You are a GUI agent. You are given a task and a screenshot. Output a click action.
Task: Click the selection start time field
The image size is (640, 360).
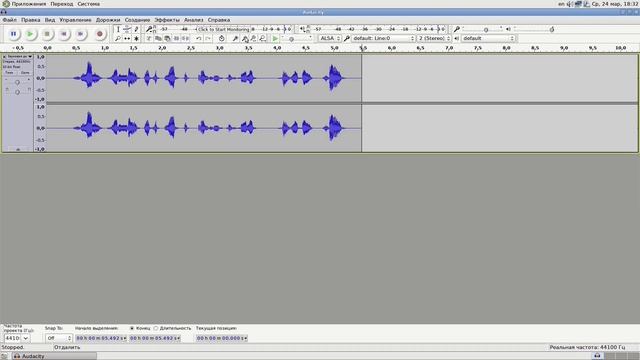[x=101, y=338]
